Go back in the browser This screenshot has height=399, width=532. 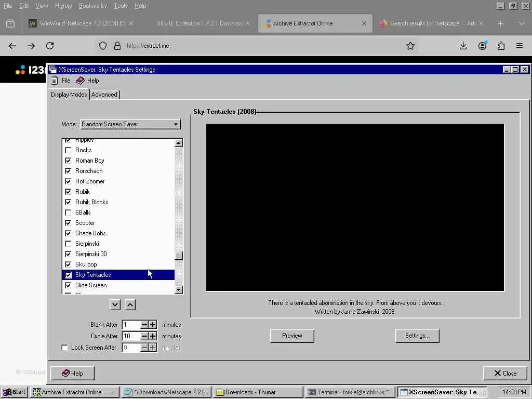pos(12,46)
